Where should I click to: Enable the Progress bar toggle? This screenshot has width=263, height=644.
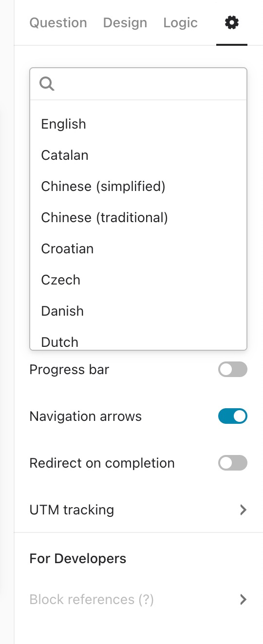pos(233,370)
